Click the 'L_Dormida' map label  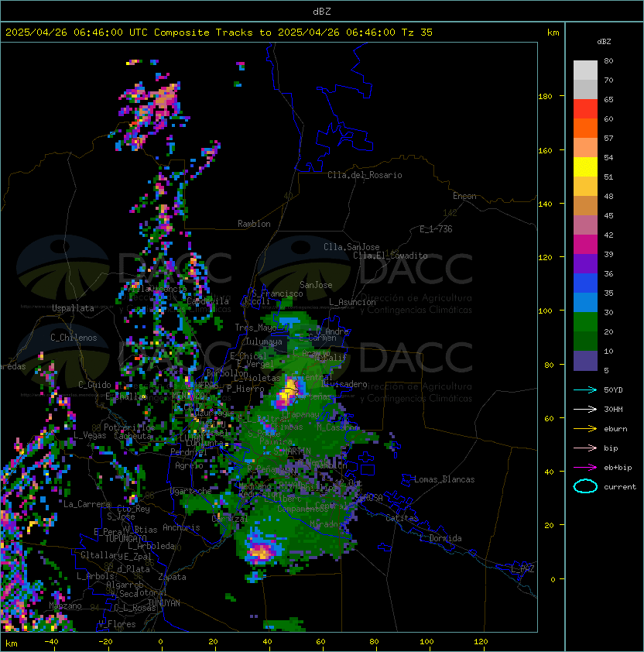(440, 538)
